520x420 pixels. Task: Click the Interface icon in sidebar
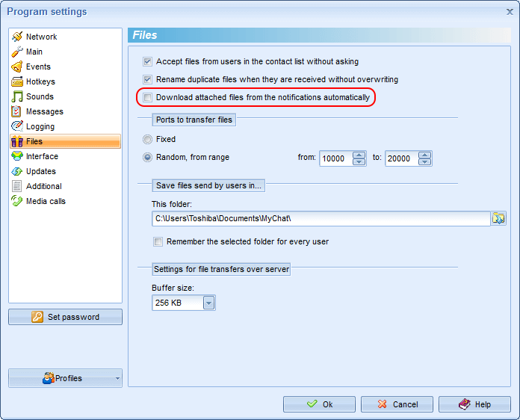point(17,156)
